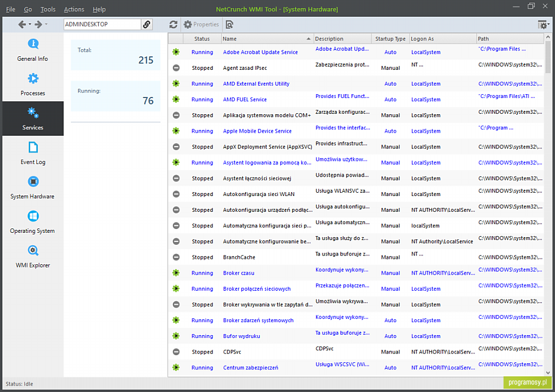The width and height of the screenshot is (555, 392).
Task: Open the Actions menu
Action: click(74, 9)
